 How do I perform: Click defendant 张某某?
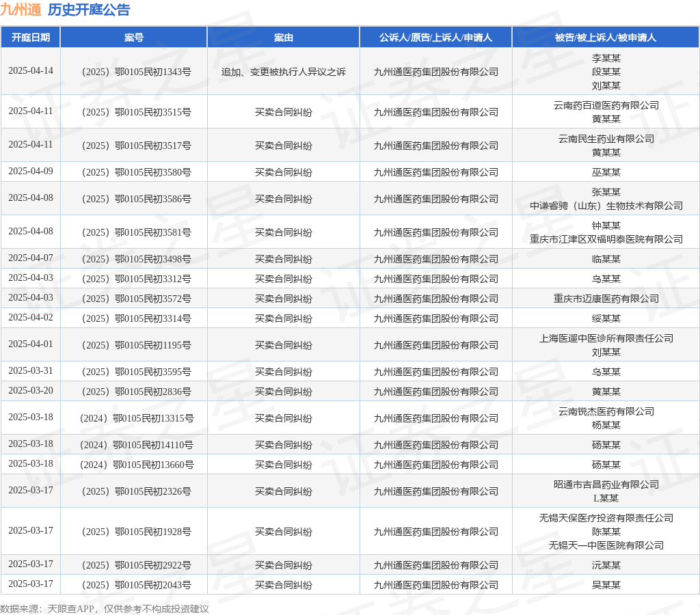[606, 192]
